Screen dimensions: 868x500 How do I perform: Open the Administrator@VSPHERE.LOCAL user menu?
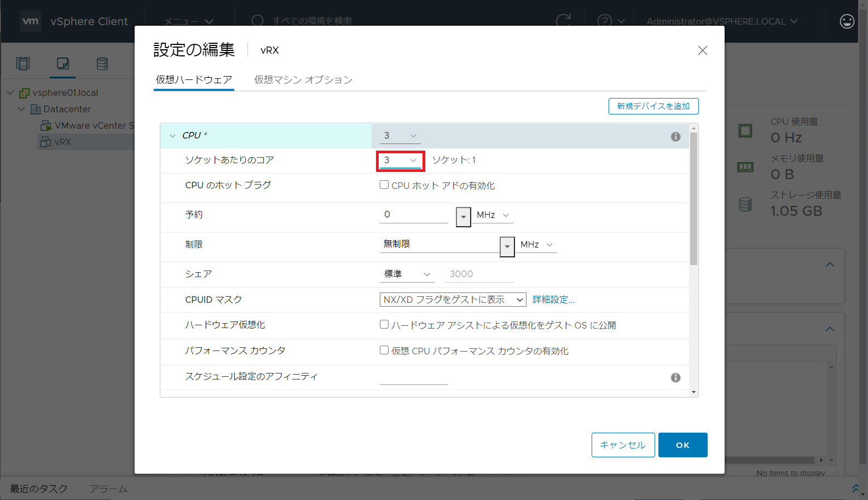pyautogui.click(x=722, y=21)
